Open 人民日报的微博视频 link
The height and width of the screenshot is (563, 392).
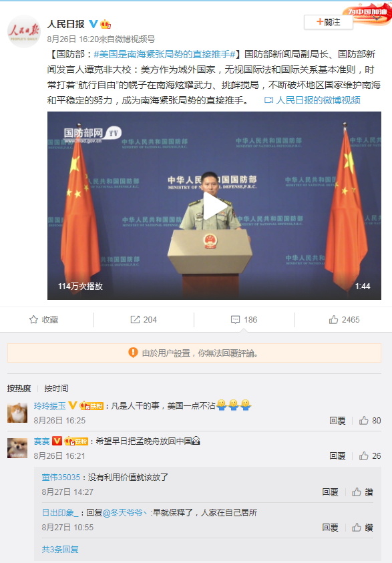pyautogui.click(x=313, y=100)
